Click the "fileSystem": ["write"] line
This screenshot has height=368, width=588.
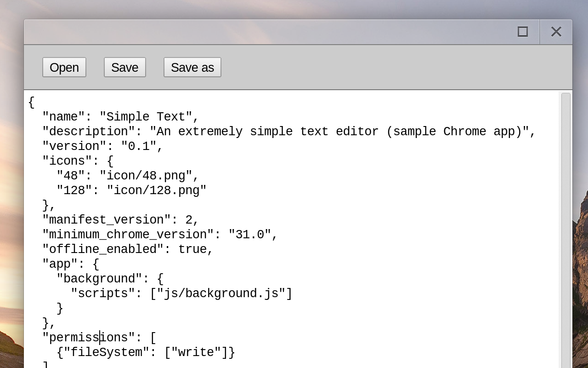[146, 352]
